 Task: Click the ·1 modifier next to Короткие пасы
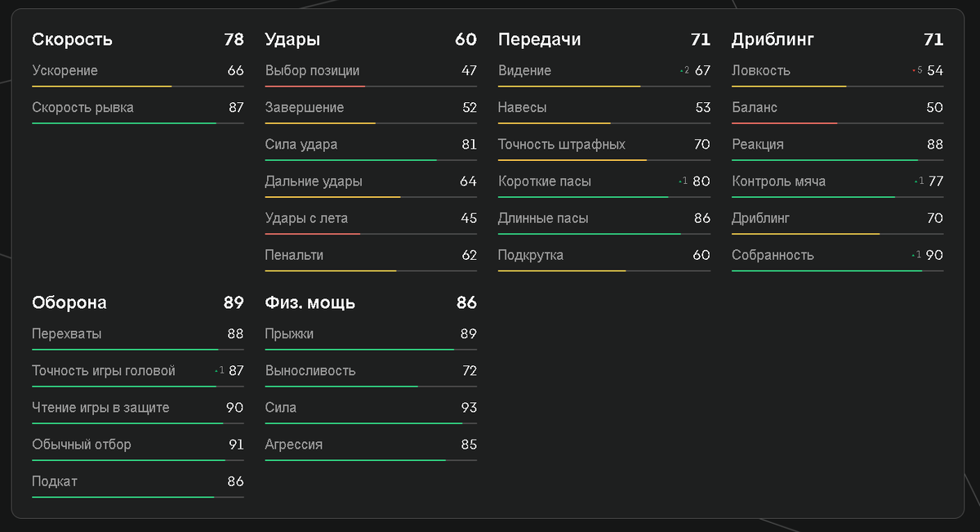click(682, 181)
